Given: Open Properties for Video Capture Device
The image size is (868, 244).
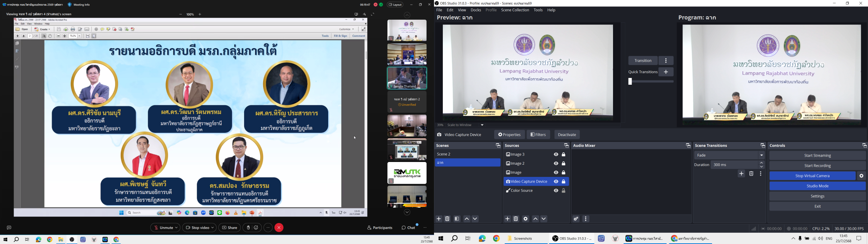Looking at the screenshot, I should click(x=509, y=135).
